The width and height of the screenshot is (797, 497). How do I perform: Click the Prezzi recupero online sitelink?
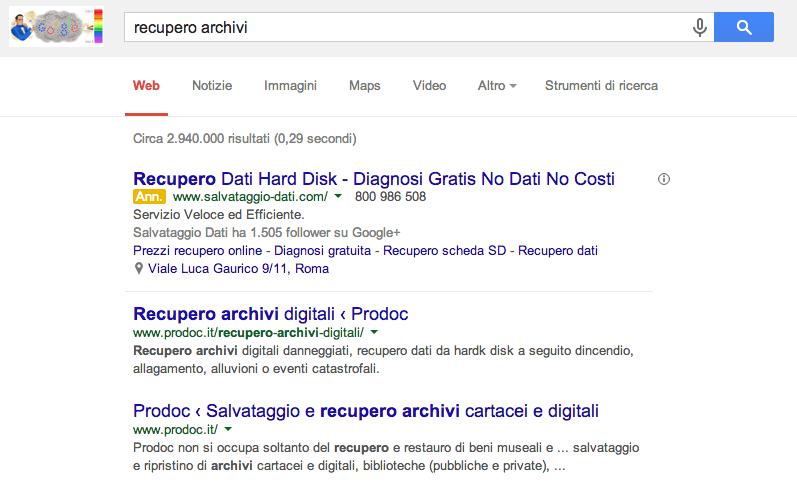pos(197,251)
